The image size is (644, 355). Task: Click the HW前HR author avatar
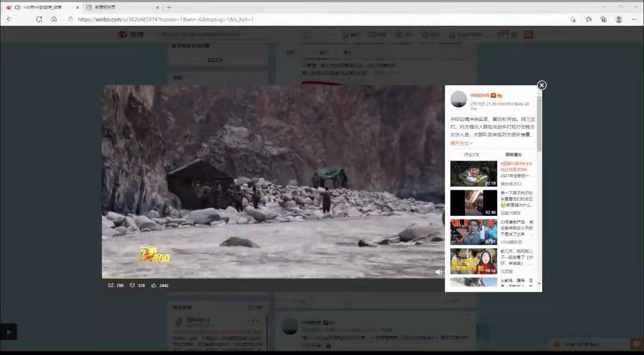click(459, 99)
